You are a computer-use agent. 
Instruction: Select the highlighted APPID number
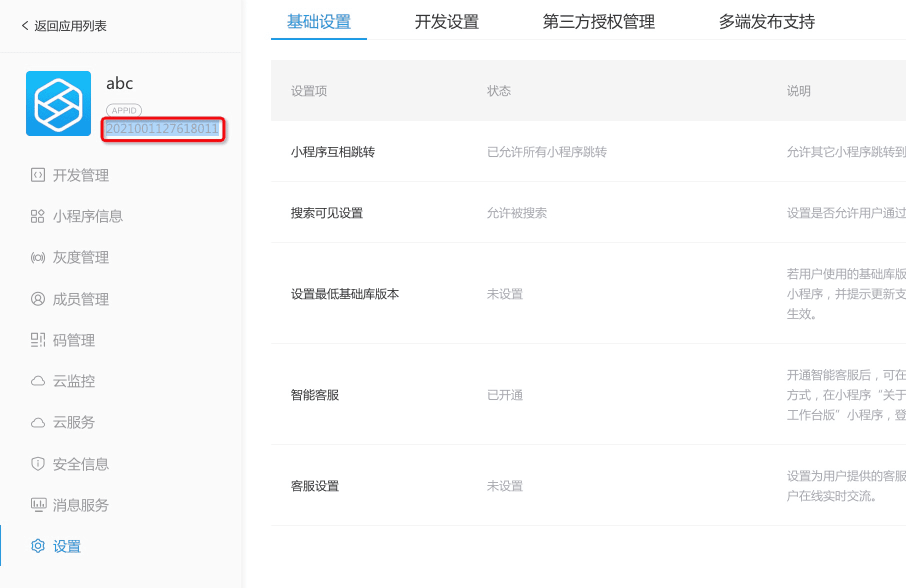(x=161, y=129)
